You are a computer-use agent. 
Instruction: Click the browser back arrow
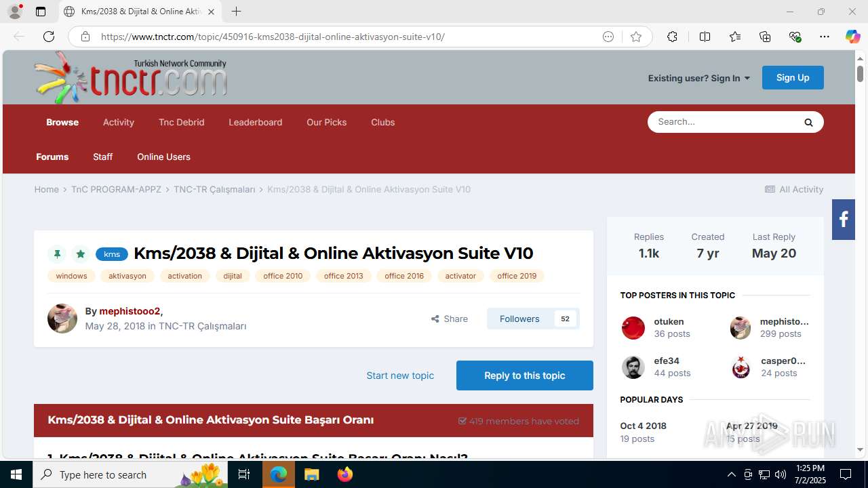tap(19, 37)
